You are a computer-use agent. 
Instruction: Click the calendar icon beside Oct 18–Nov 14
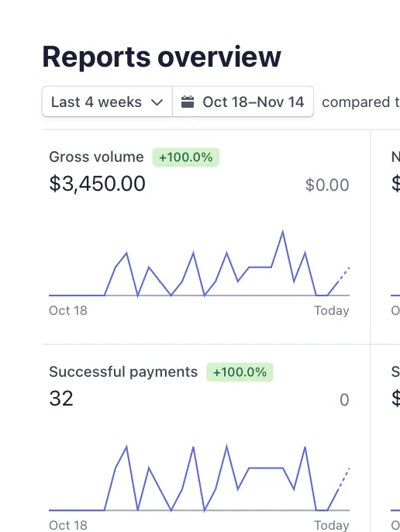pos(188,102)
